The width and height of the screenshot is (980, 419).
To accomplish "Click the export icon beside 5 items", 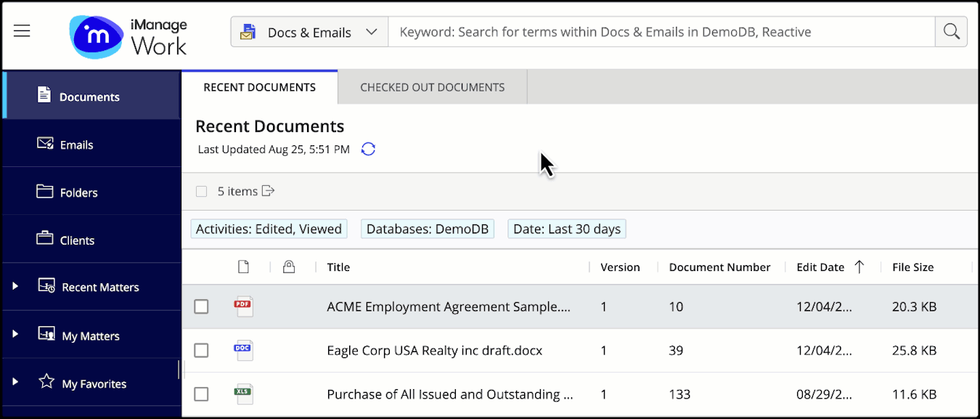I will (x=267, y=190).
